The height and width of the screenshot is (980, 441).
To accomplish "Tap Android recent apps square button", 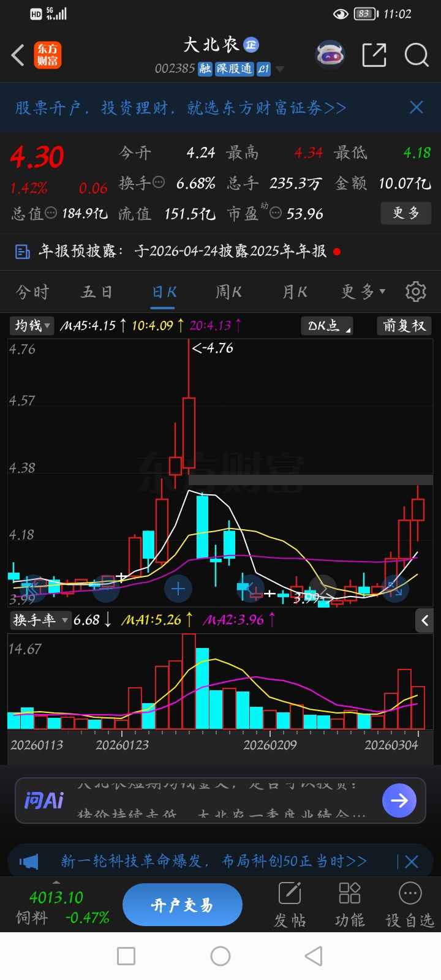I will 126,956.
